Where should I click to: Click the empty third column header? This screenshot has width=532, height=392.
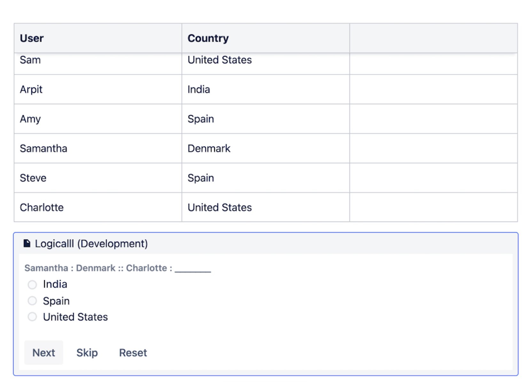[x=433, y=38]
